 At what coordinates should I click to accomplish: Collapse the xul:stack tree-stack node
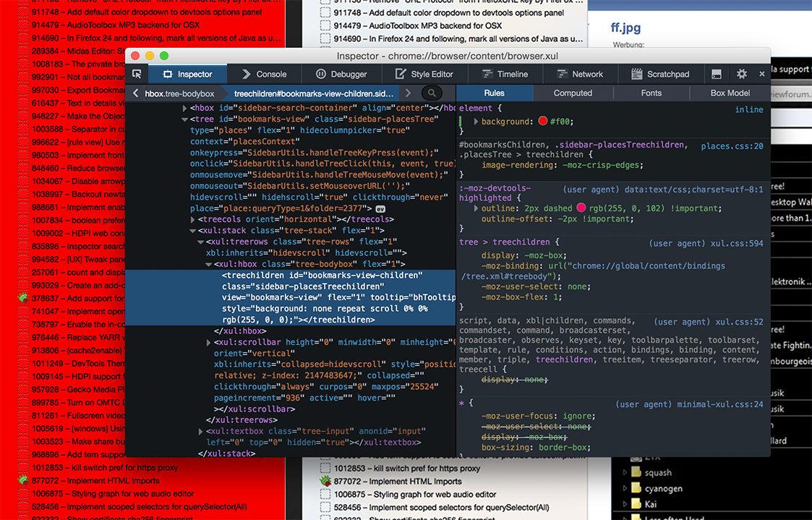pos(192,231)
